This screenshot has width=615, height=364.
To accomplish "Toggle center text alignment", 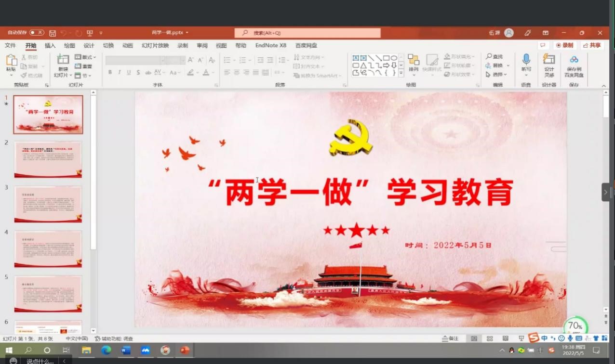I will pos(237,72).
